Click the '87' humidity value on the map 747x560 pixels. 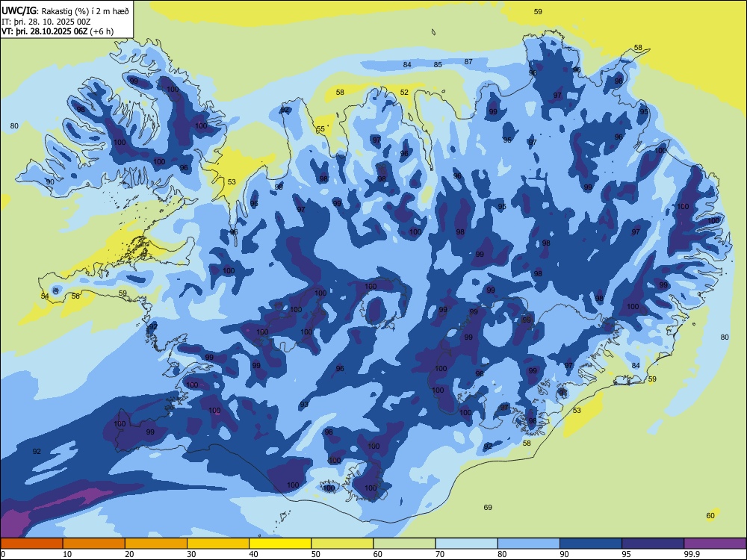click(469, 61)
